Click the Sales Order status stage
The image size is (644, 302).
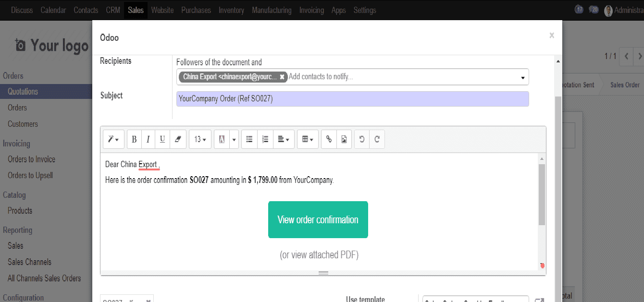(x=624, y=85)
